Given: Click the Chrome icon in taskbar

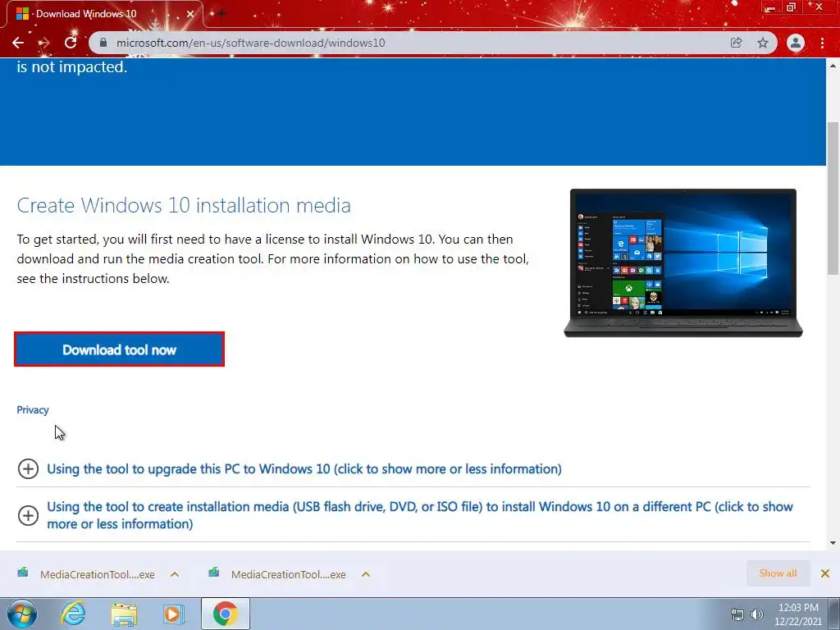Looking at the screenshot, I should pos(225,614).
